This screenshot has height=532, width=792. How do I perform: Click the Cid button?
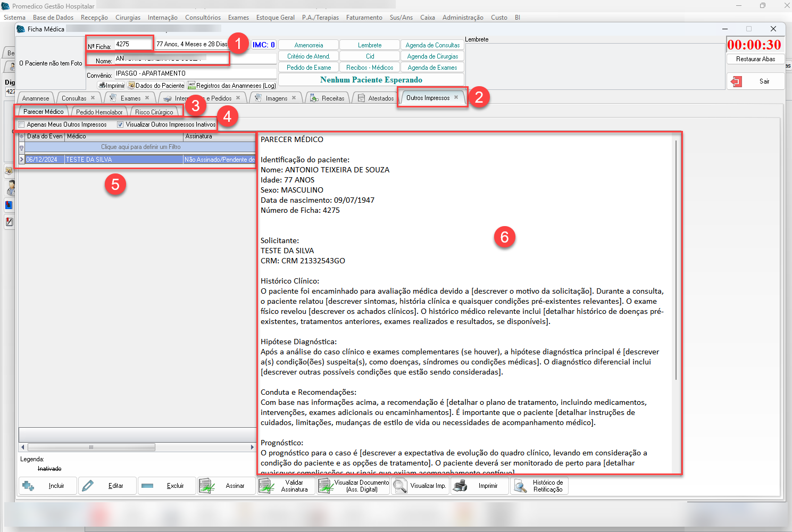(370, 56)
